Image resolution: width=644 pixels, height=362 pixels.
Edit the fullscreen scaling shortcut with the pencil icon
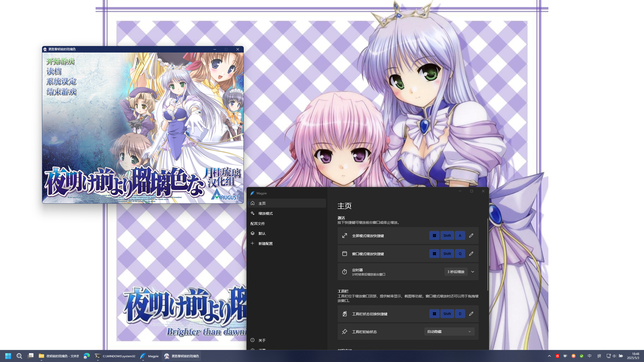pyautogui.click(x=471, y=236)
